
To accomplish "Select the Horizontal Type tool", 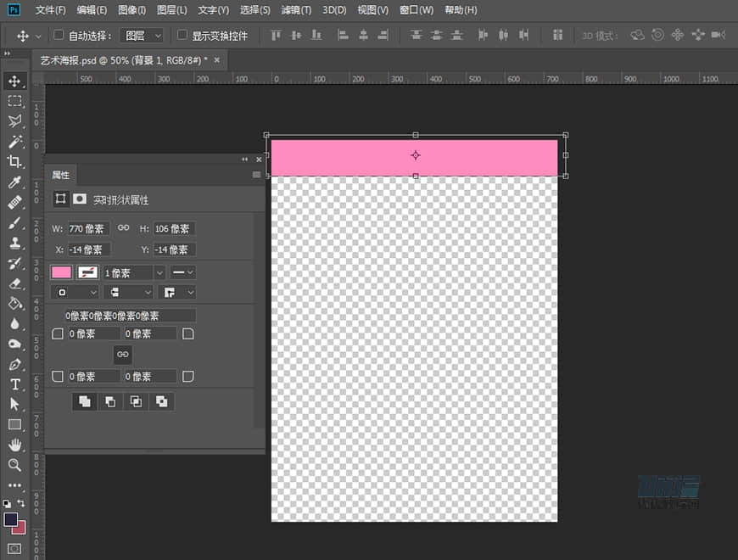I will (14, 384).
